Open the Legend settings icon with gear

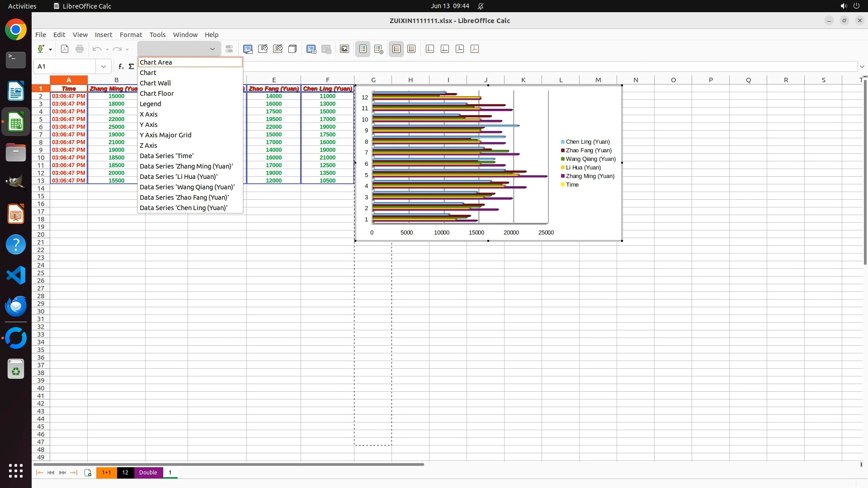pyautogui.click(x=379, y=49)
